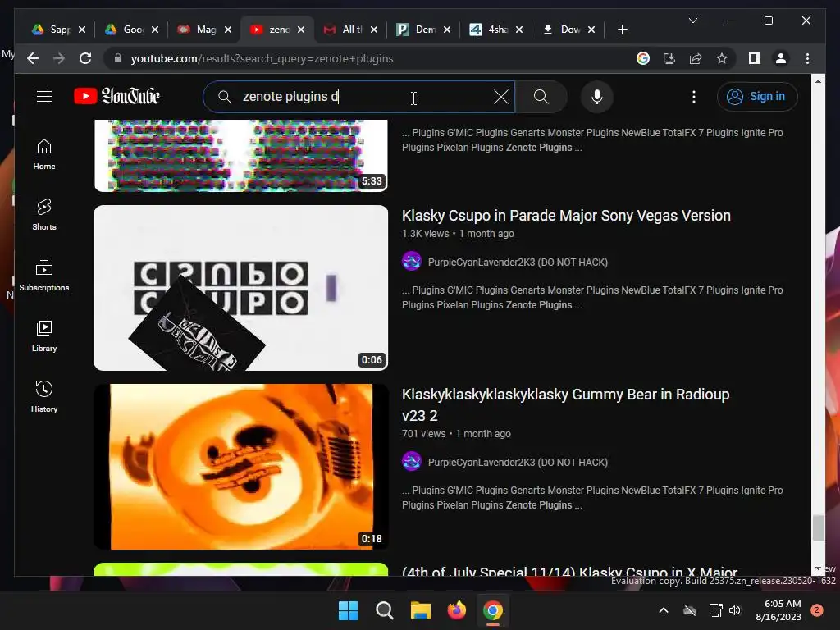Click the Sign in button
The width and height of the screenshot is (840, 630).
pyautogui.click(x=757, y=97)
